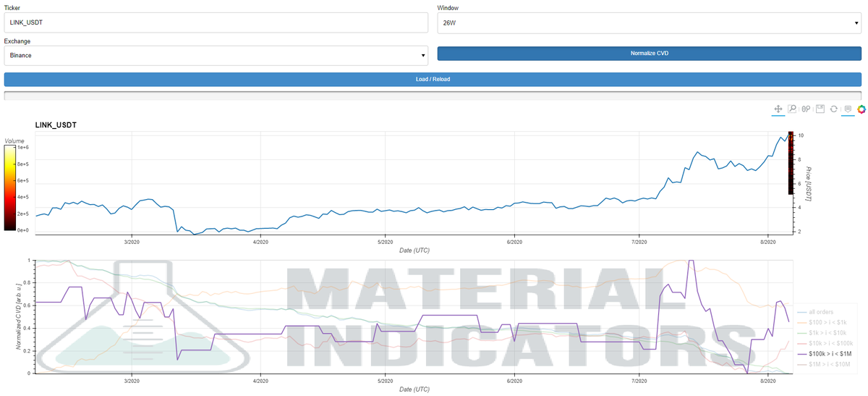Toggle '$1M > i < $10M' legend entry

pos(824,363)
